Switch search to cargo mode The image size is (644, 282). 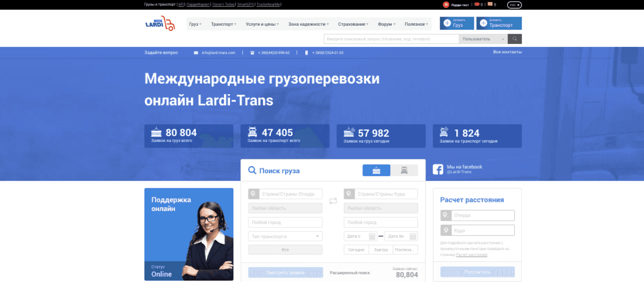point(376,170)
